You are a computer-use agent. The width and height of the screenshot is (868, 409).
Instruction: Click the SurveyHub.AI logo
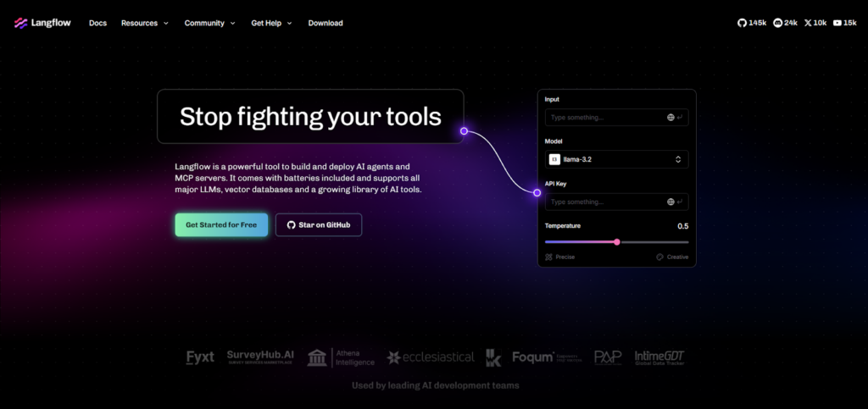pos(259,357)
